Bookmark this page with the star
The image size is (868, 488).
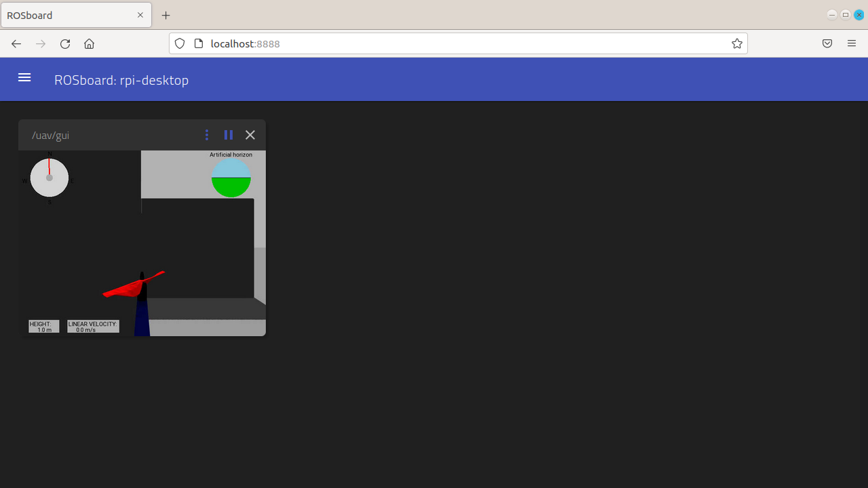(x=736, y=43)
